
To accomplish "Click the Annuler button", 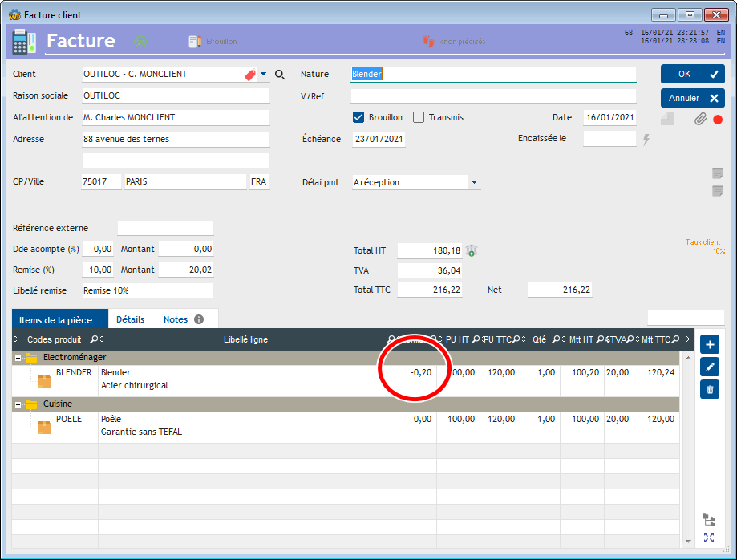I will [692, 98].
